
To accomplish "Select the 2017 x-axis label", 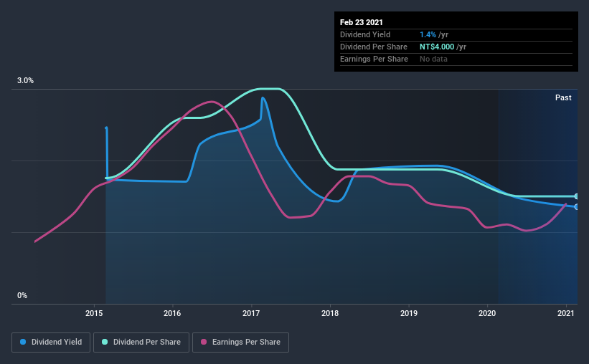I will click(x=251, y=313).
